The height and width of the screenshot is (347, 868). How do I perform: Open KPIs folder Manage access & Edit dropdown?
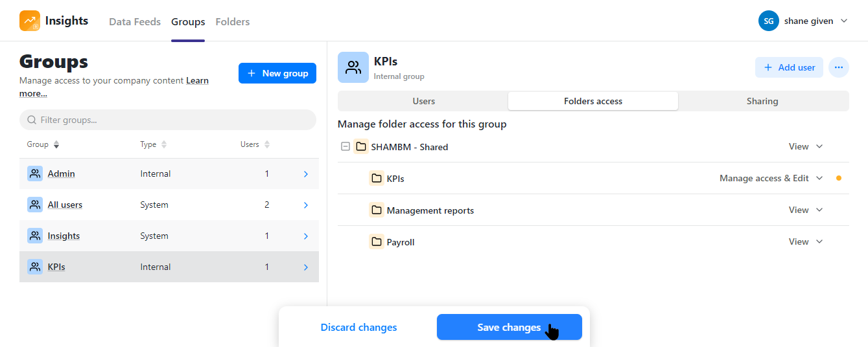point(771,178)
